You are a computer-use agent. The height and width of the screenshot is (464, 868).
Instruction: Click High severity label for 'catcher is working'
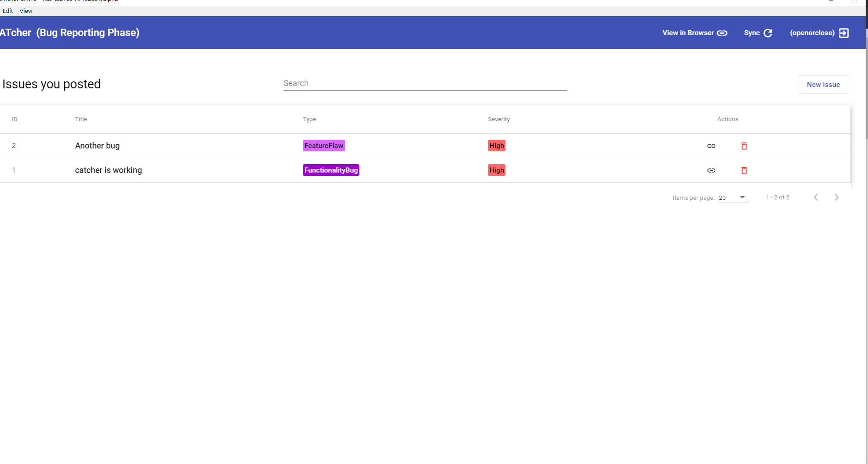coord(497,170)
